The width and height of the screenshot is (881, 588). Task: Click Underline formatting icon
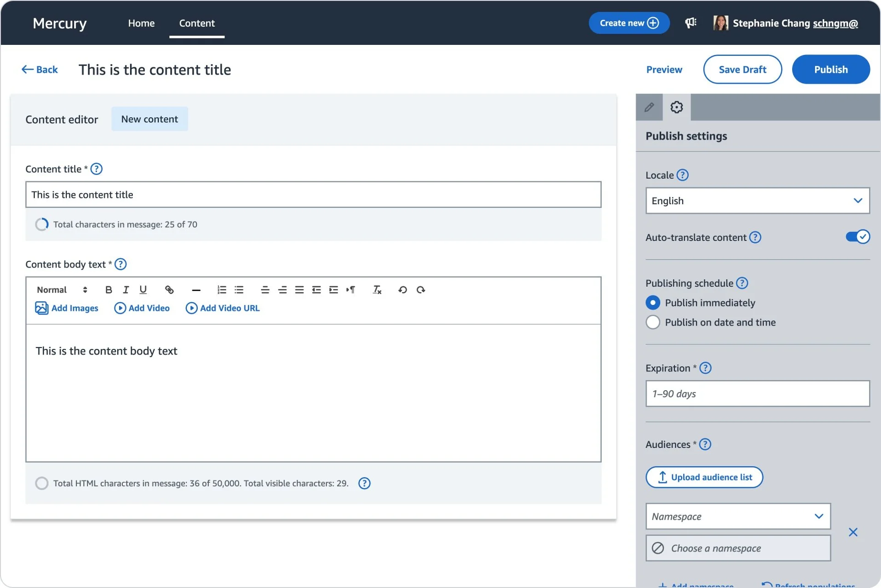143,290
